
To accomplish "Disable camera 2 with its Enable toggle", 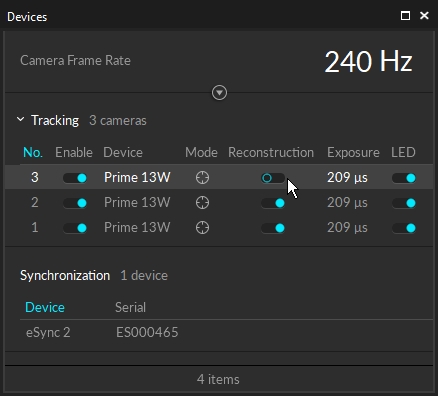I will [x=75, y=203].
